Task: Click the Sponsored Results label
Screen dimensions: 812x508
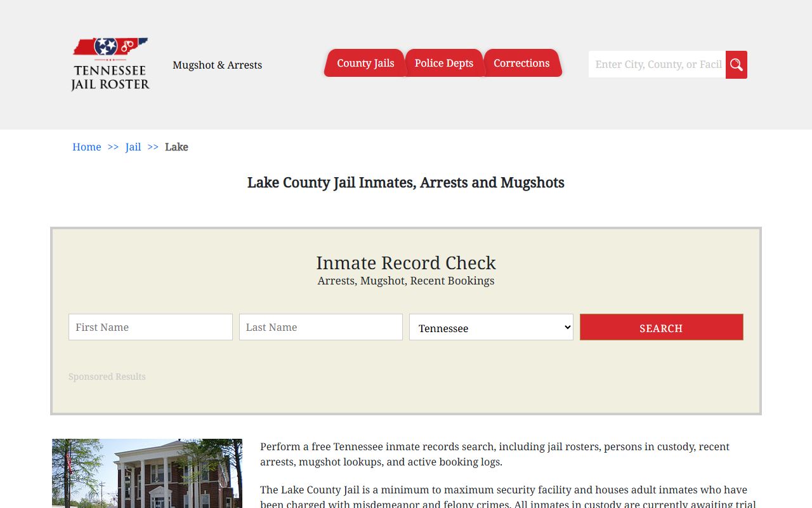Action: pos(107,377)
